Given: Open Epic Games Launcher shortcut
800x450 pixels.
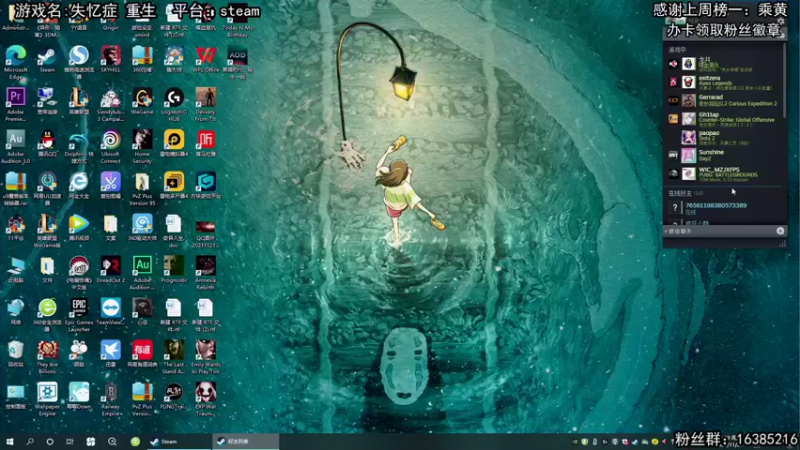Looking at the screenshot, I should (x=79, y=315).
